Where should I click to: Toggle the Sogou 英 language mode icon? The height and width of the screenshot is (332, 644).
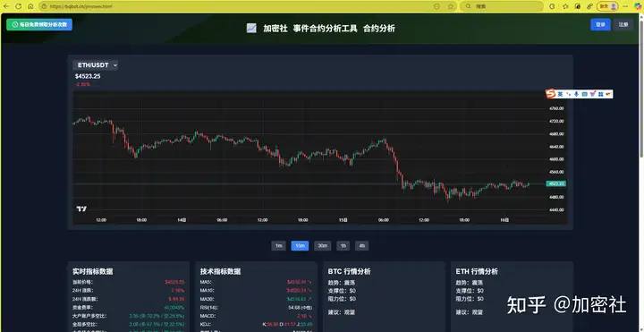coord(561,94)
